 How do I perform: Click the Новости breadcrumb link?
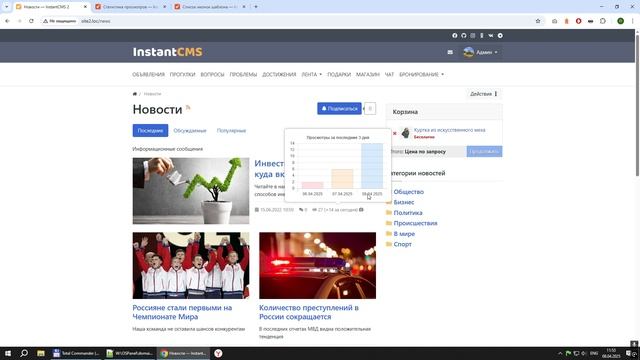click(152, 94)
